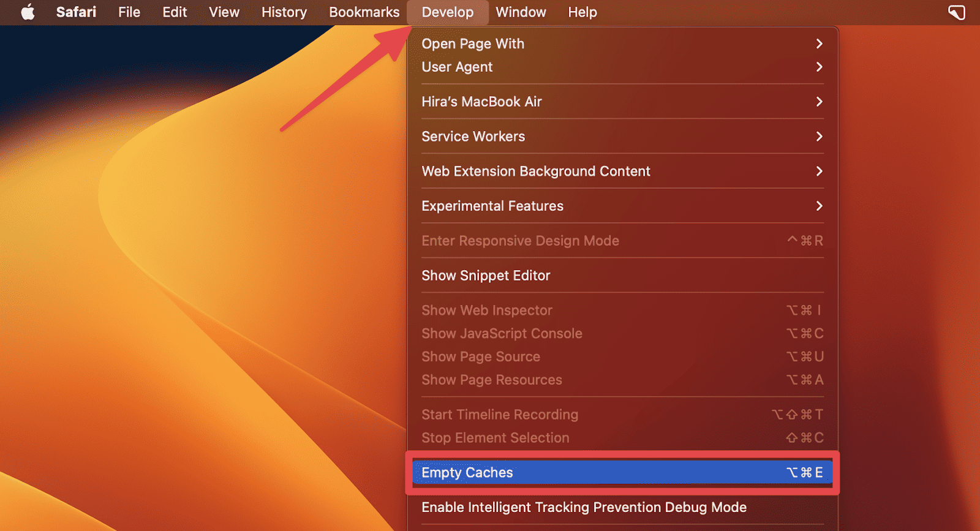This screenshot has width=980, height=531.
Task: Expand the Open Page With arrow
Action: tap(819, 43)
